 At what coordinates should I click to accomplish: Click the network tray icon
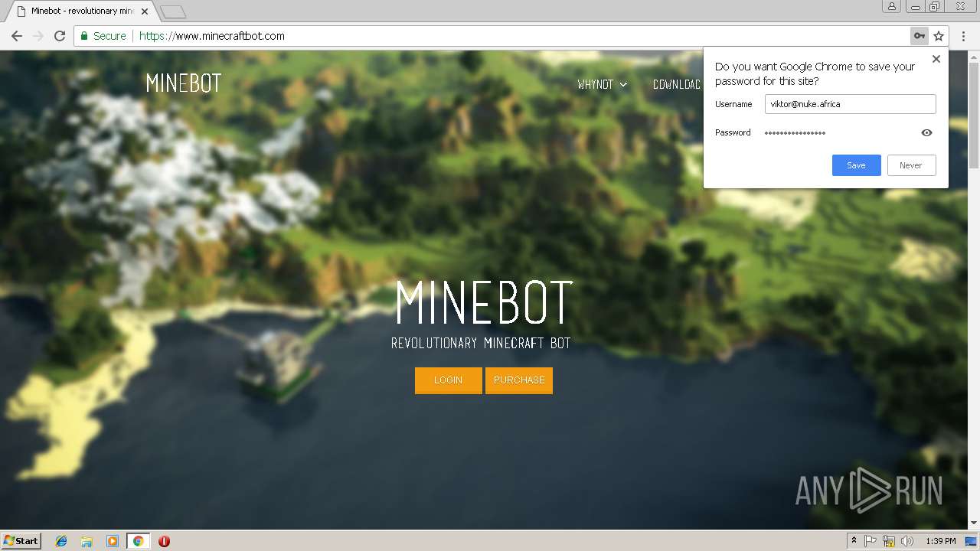click(889, 541)
